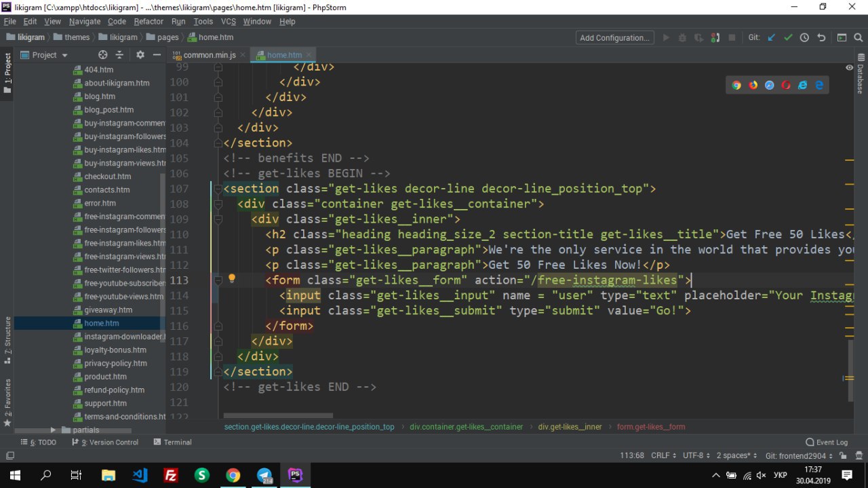Click line 113:68 position indicator
868x488 pixels.
point(632,455)
